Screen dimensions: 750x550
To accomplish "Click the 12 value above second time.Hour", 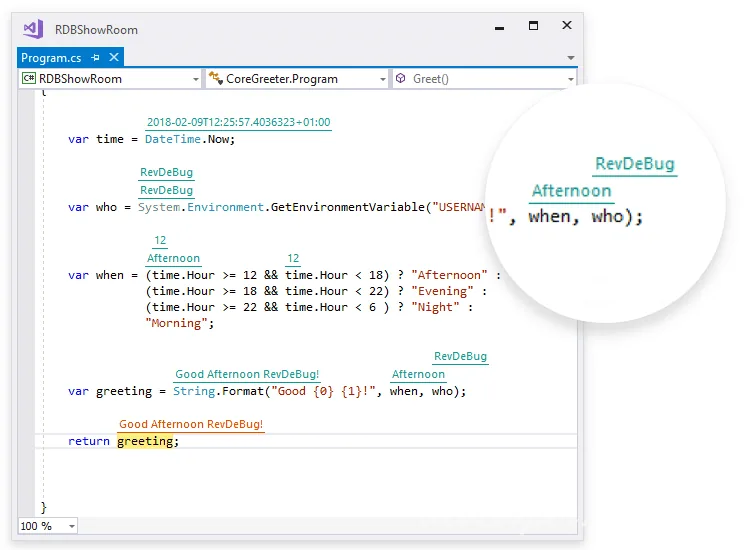I will (x=293, y=258).
